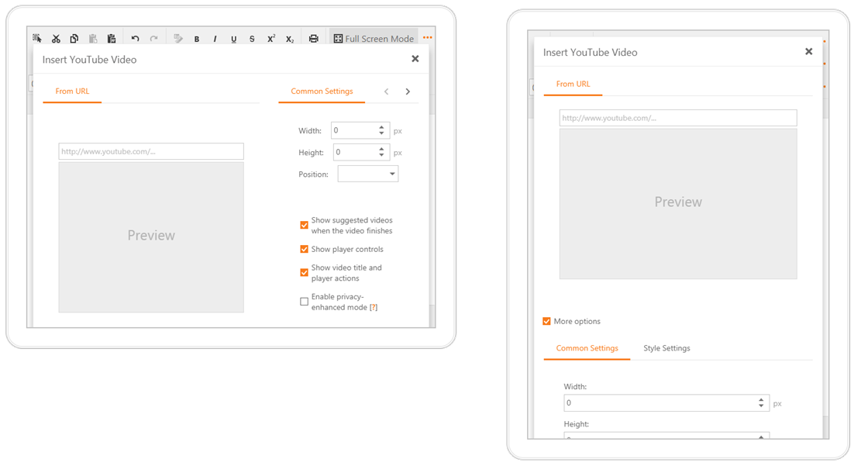
Task: Close the right Insert YouTube Video dialog
Action: tap(809, 51)
